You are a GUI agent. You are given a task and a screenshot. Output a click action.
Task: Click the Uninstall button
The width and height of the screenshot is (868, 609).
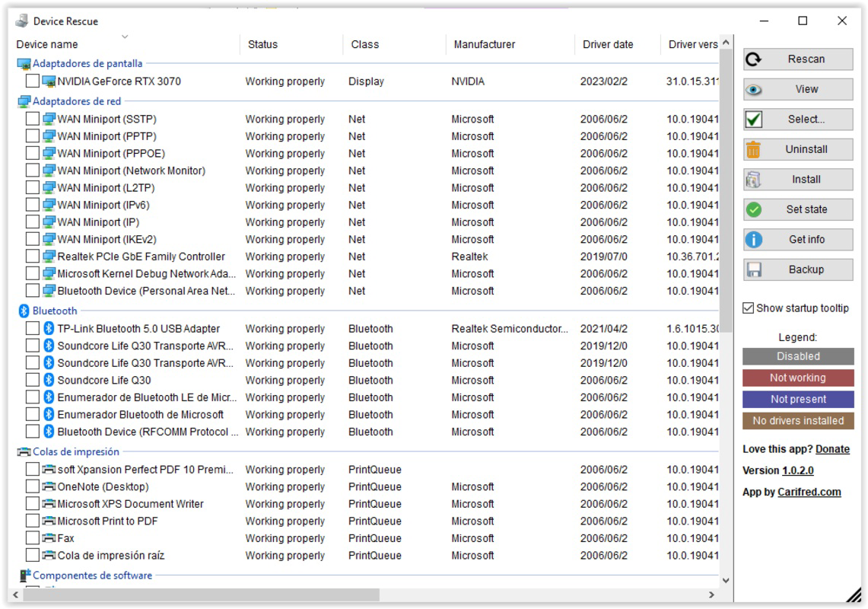798,149
